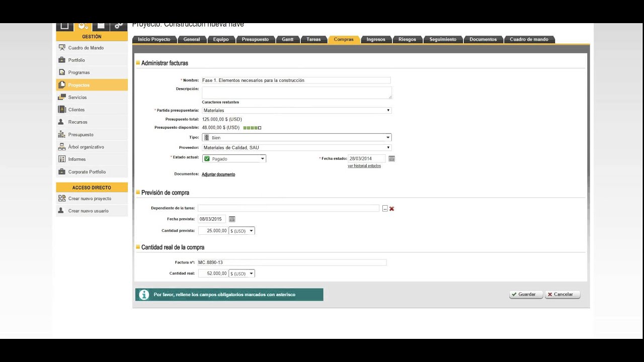
Task: Click the Crear nuevo usuario icon
Action: (61, 211)
